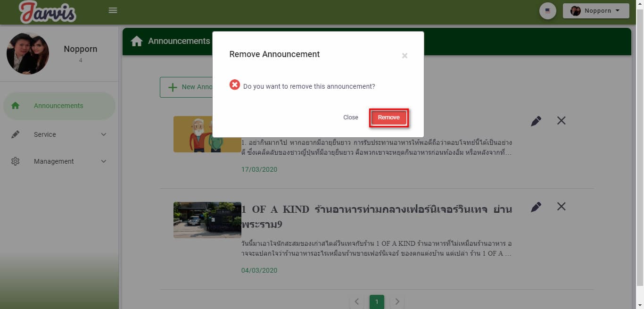Click the New Announcement button

187,87
